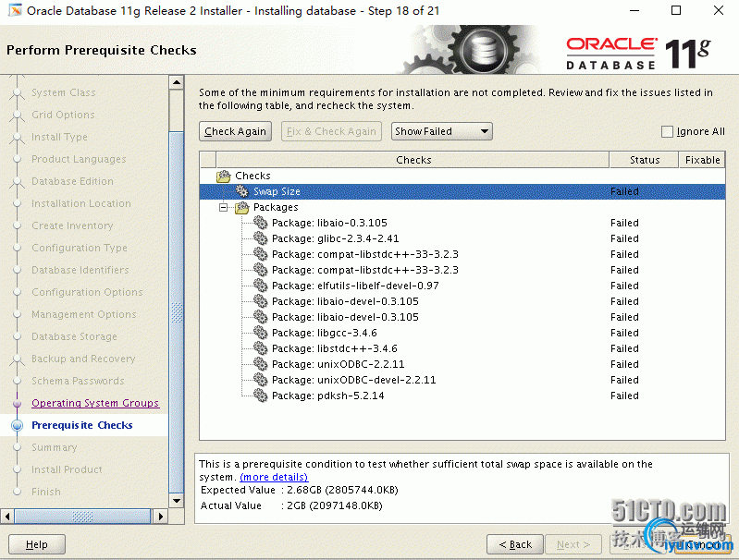Click sidebar scroll down arrow
739x560 pixels.
click(x=177, y=501)
